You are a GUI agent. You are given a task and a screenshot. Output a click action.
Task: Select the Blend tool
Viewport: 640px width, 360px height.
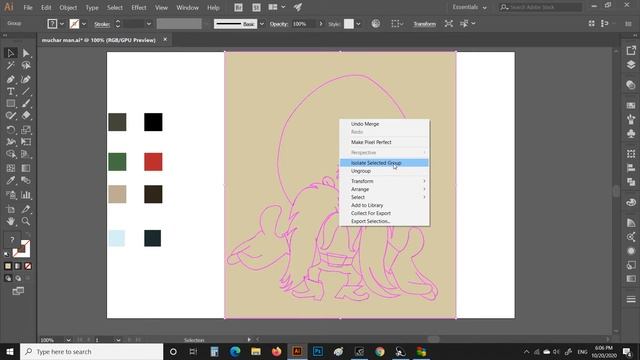[26, 180]
